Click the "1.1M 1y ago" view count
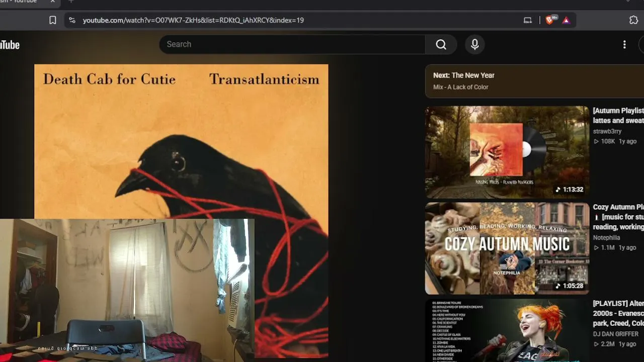 click(615, 247)
